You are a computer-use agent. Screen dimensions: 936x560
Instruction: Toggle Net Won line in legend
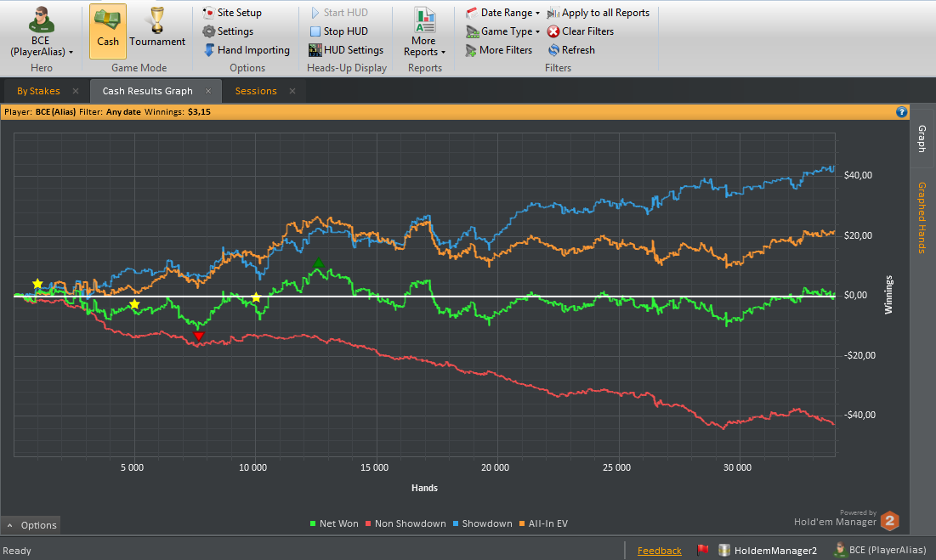pyautogui.click(x=334, y=523)
